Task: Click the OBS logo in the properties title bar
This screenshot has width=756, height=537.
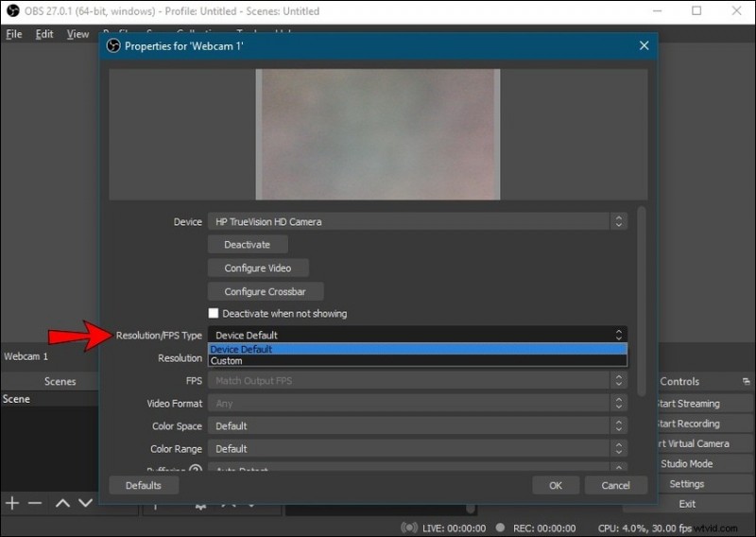Action: [x=113, y=45]
